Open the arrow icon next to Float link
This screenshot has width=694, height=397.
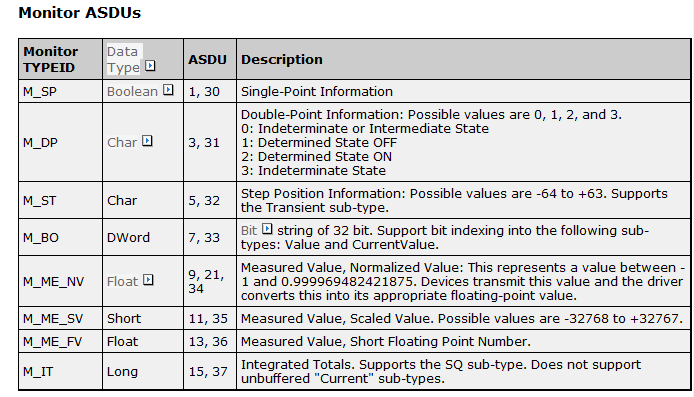pyautogui.click(x=149, y=280)
